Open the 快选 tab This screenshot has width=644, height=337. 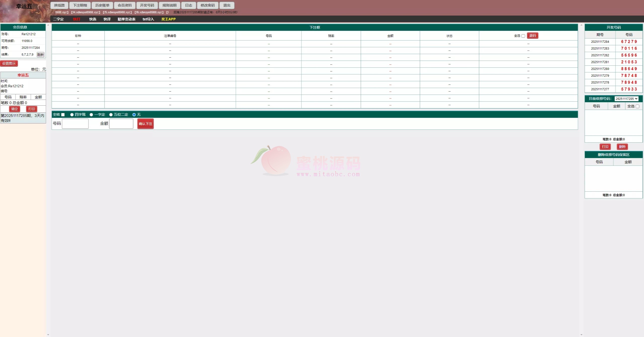[x=93, y=19]
